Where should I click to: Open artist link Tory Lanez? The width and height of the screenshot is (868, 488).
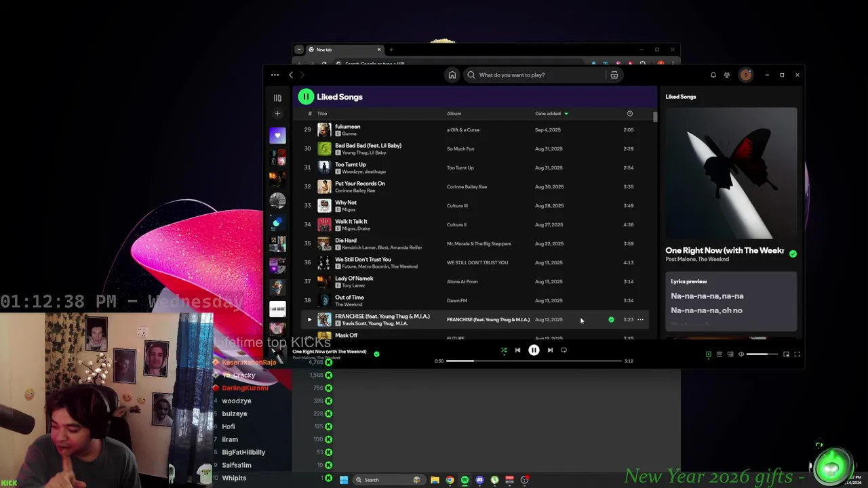tap(353, 285)
